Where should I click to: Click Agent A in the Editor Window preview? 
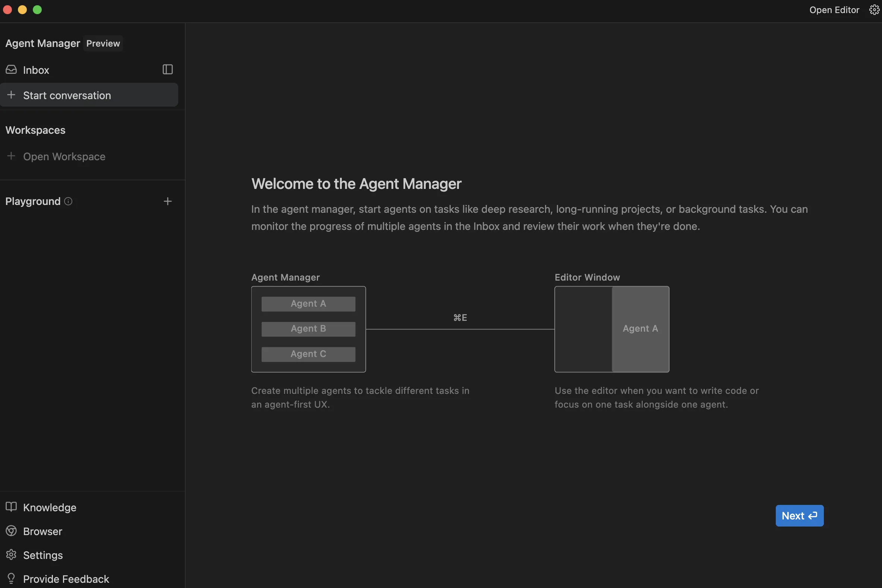[640, 329]
